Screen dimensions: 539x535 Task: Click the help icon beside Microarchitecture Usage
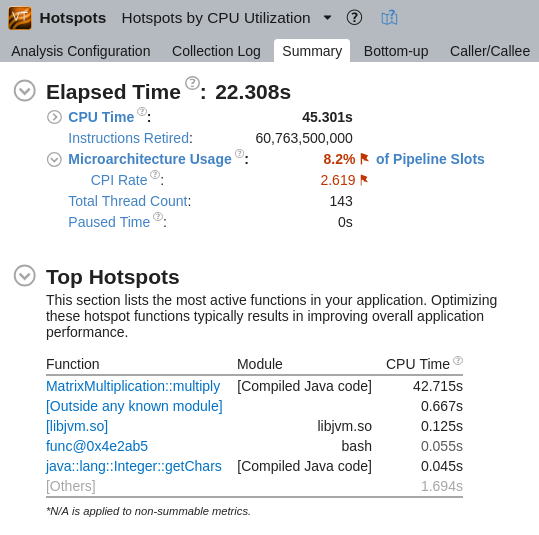[240, 153]
